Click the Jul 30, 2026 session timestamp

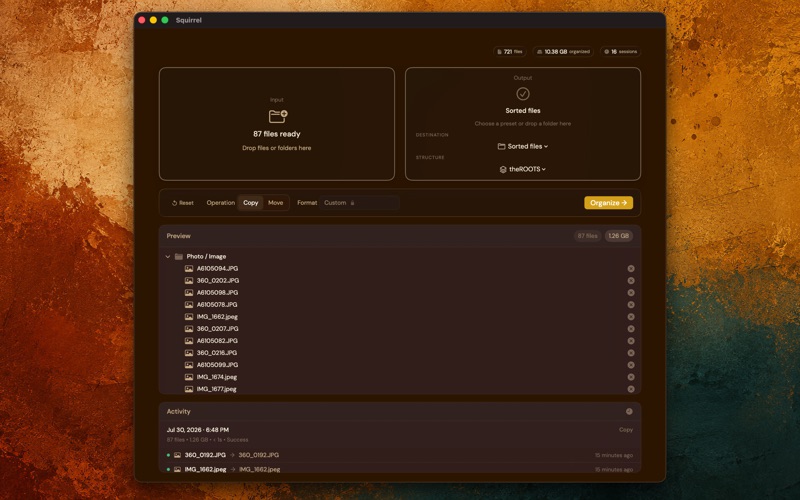point(197,430)
